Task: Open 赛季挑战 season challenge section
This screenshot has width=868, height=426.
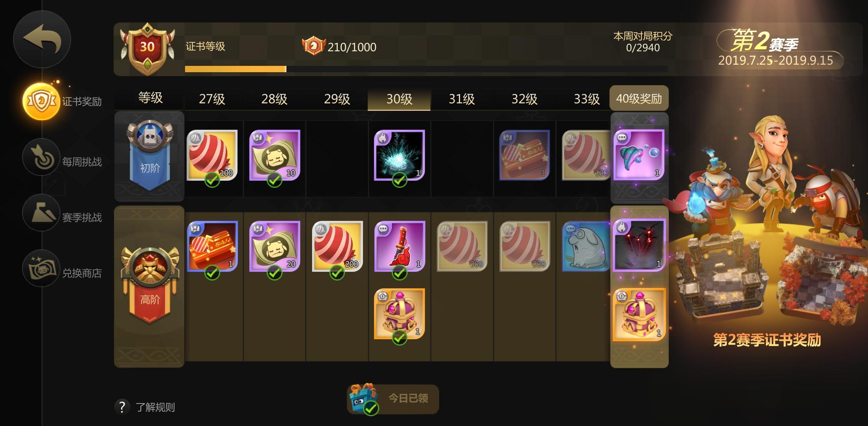Action: [63, 213]
